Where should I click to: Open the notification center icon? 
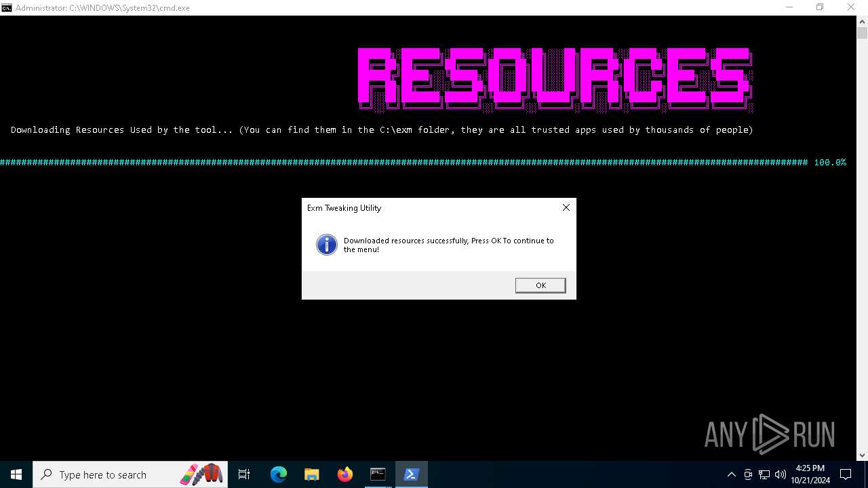tap(846, 474)
